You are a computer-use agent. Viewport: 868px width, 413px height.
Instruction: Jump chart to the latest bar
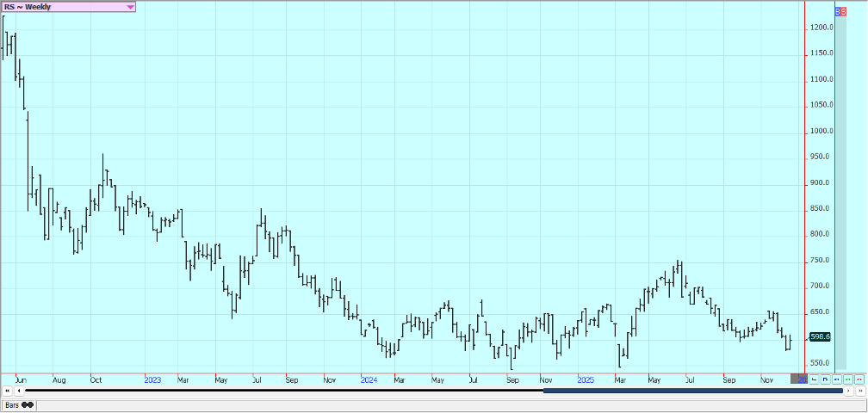pyautogui.click(x=859, y=391)
